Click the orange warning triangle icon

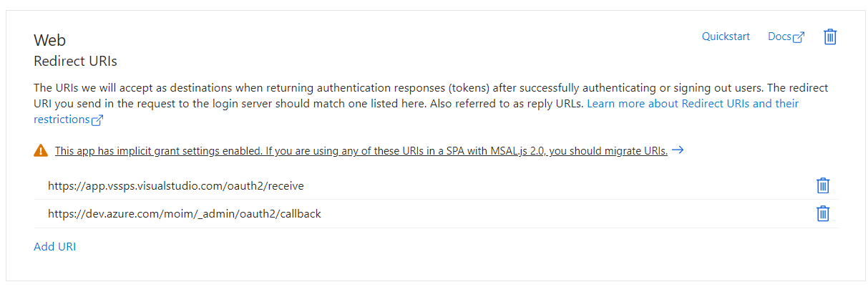coord(41,151)
